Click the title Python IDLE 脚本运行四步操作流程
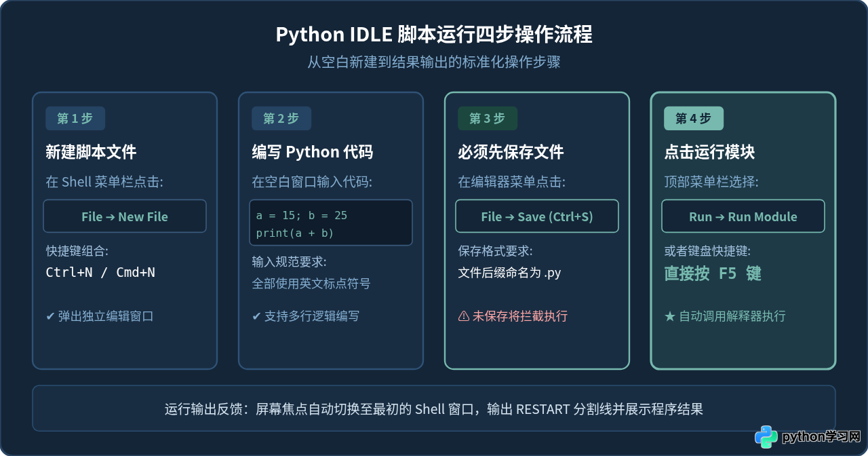The image size is (868, 456). 434,34
